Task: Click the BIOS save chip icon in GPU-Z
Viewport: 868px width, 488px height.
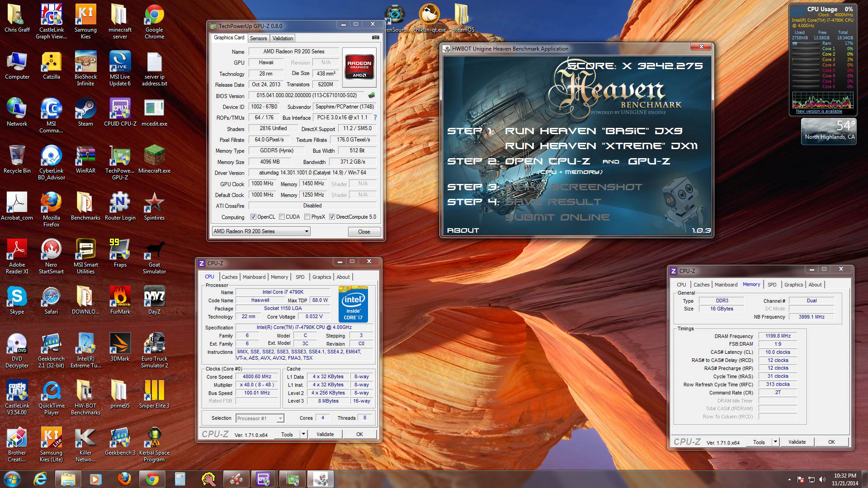Action: [372, 95]
